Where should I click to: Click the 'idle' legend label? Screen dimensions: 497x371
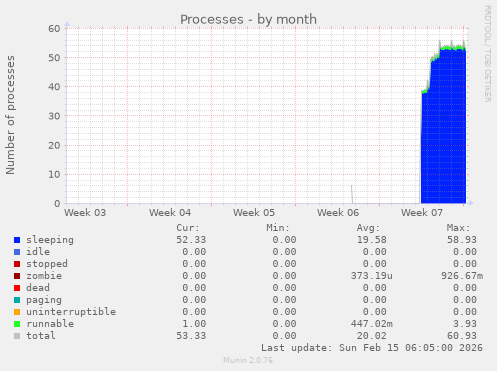pyautogui.click(x=38, y=252)
